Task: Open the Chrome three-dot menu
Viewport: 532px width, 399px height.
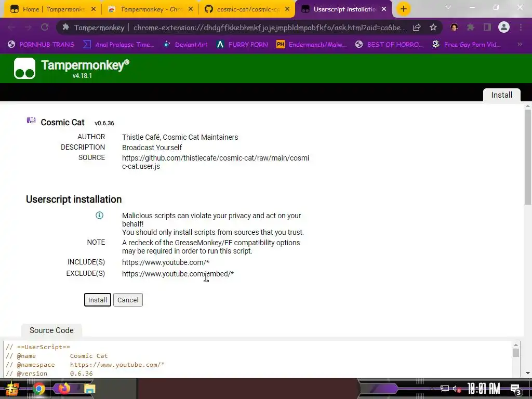Action: [521, 27]
